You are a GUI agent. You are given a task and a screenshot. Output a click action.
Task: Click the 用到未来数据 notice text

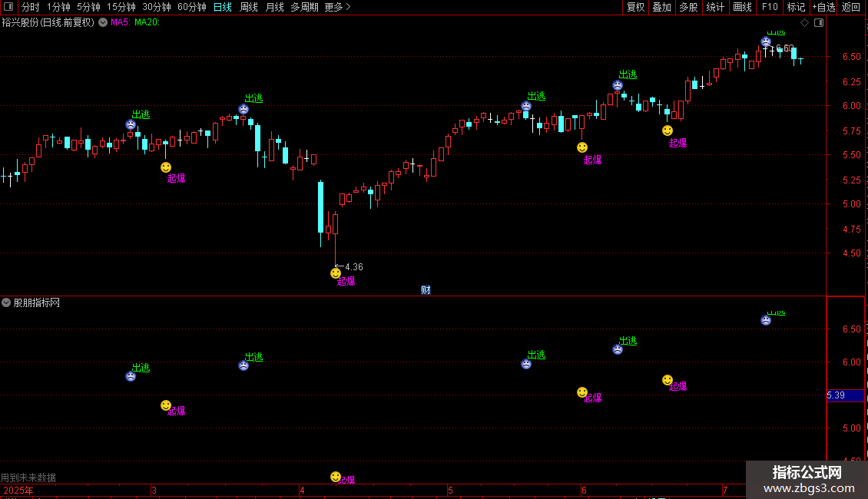[x=28, y=478]
